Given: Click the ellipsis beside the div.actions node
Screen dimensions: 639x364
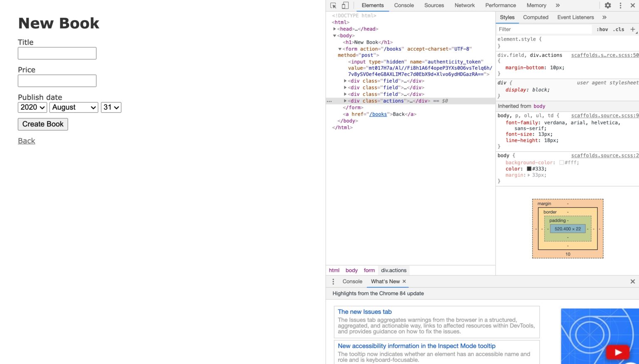Looking at the screenshot, I should (329, 101).
